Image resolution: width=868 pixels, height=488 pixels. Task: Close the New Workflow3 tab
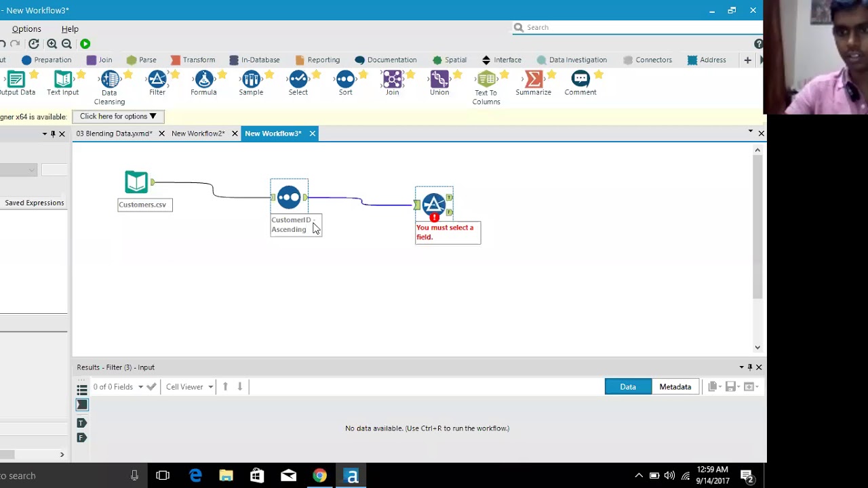click(x=312, y=134)
